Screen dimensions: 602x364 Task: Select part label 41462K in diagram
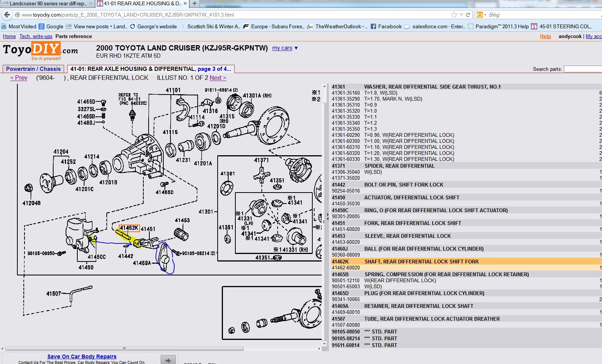tap(129, 228)
